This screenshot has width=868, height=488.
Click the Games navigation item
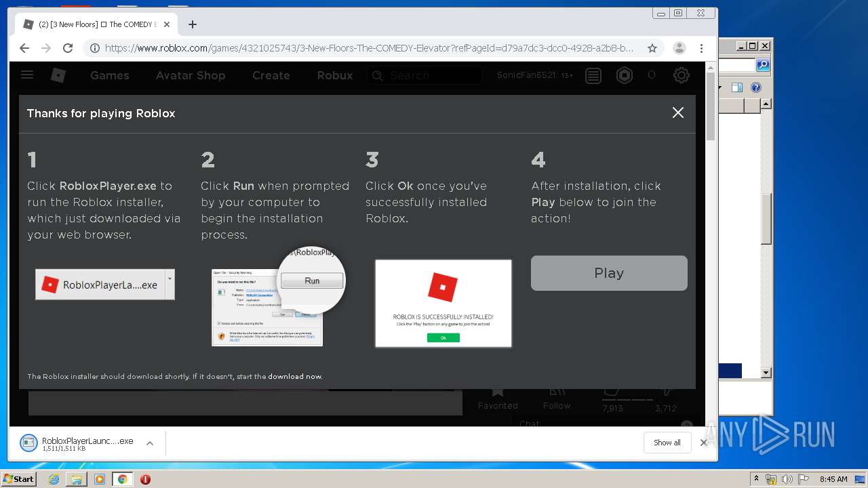[x=110, y=75]
